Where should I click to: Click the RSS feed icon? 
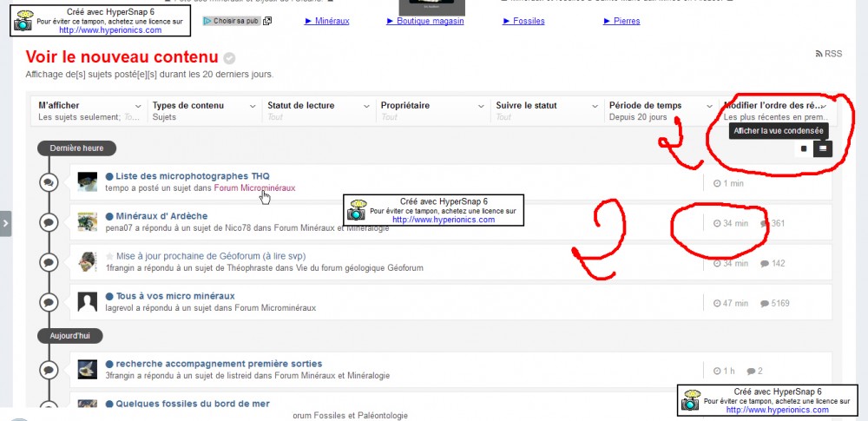click(819, 54)
